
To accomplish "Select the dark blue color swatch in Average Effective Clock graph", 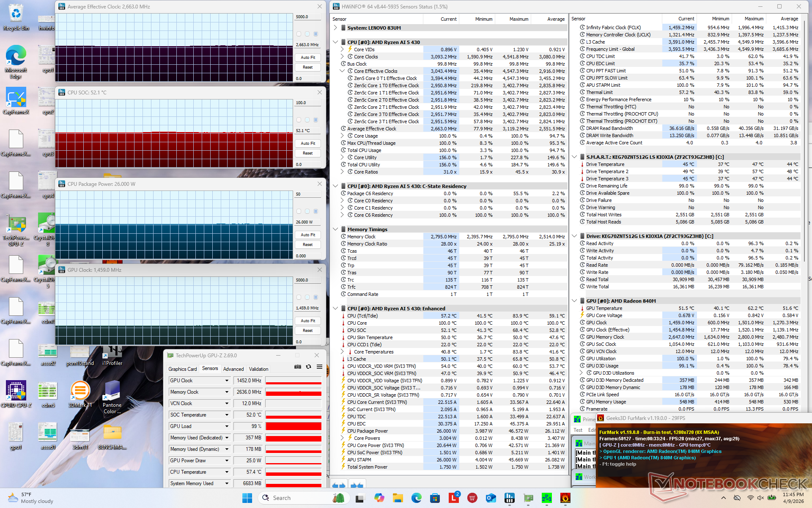I will (315, 34).
